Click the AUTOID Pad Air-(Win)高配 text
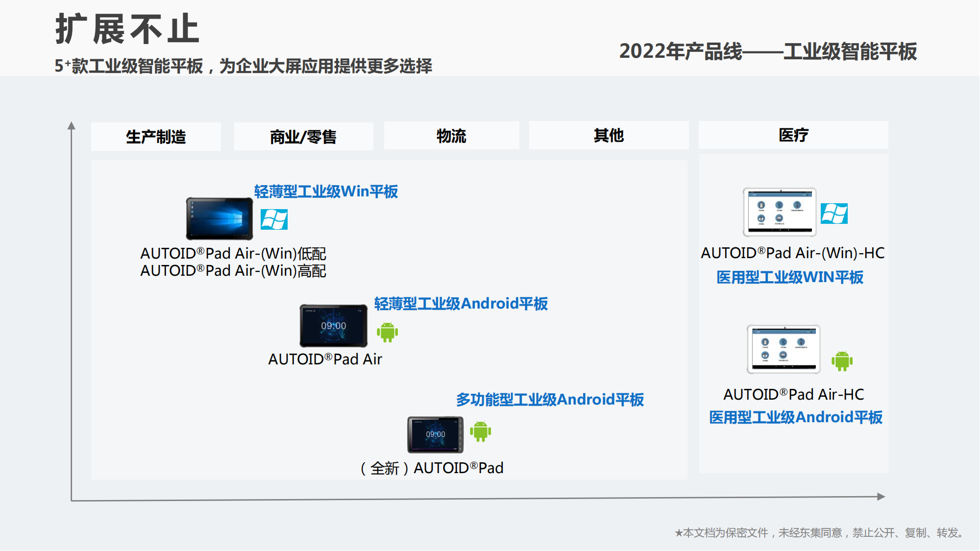The height and width of the screenshot is (551, 980). click(233, 270)
